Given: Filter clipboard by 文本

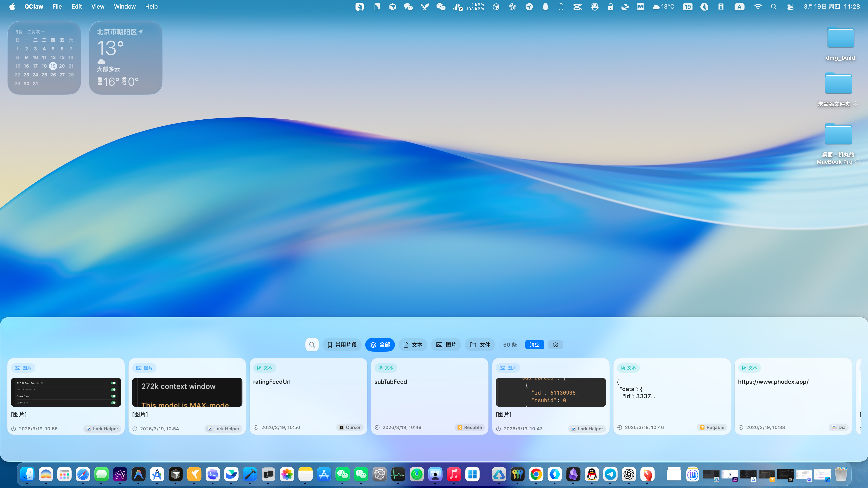Looking at the screenshot, I should [413, 344].
